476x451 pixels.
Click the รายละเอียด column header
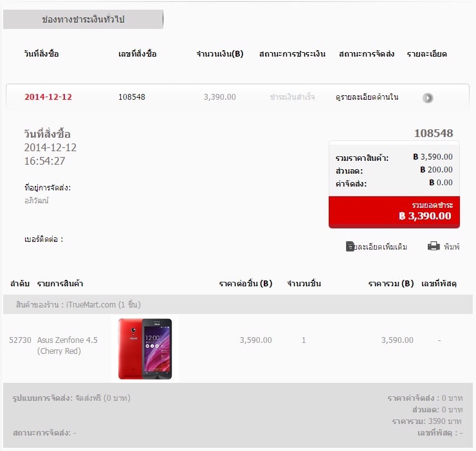427,54
